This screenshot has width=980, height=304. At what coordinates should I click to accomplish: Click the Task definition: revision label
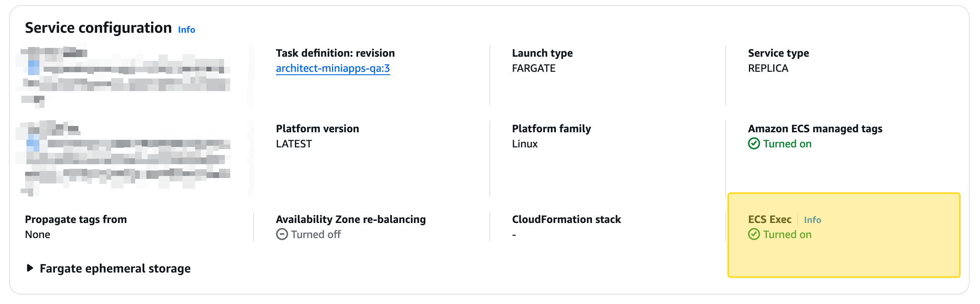[x=335, y=53]
